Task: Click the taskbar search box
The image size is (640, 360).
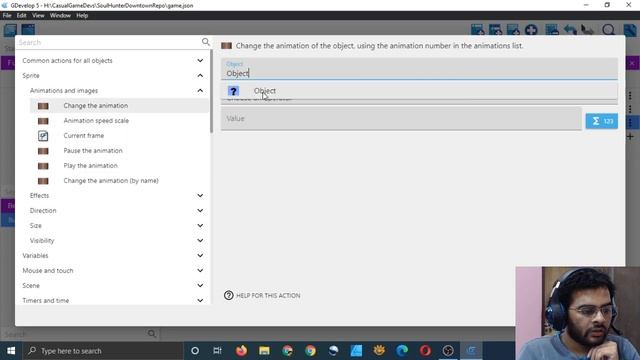Action: 103,351
